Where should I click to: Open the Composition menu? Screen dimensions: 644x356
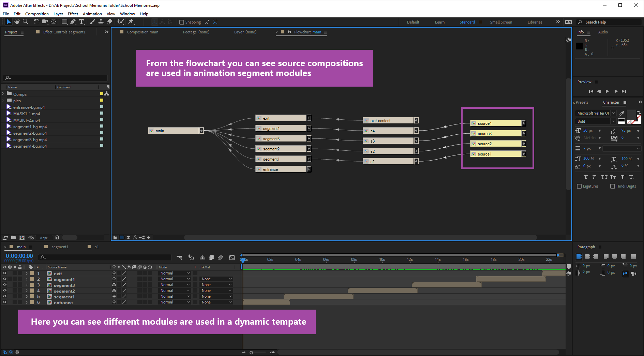click(x=37, y=14)
